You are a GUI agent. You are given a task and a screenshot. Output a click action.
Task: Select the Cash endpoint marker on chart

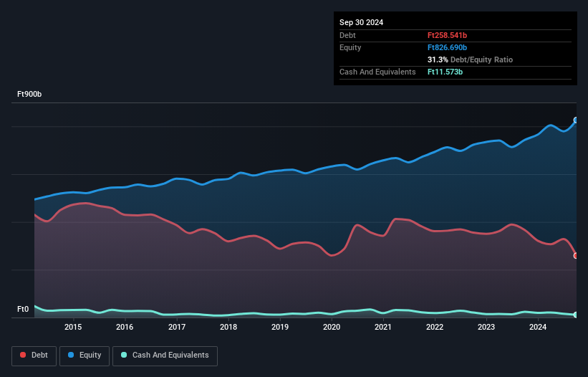(576, 315)
